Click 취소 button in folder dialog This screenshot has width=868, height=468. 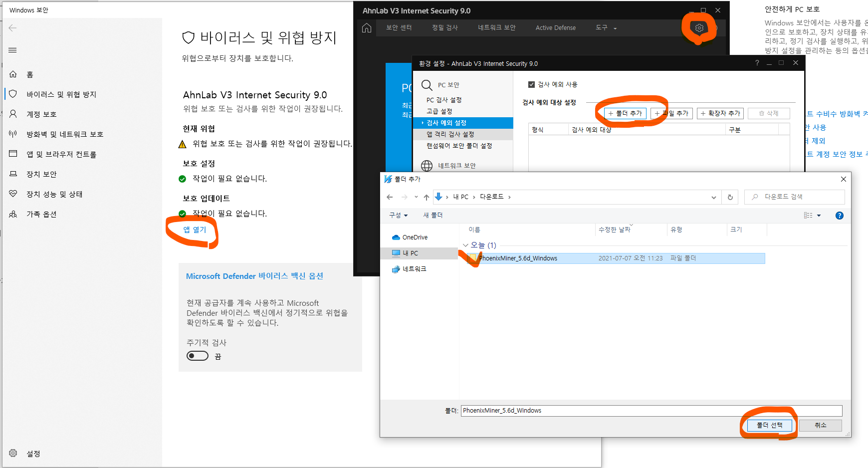click(821, 425)
